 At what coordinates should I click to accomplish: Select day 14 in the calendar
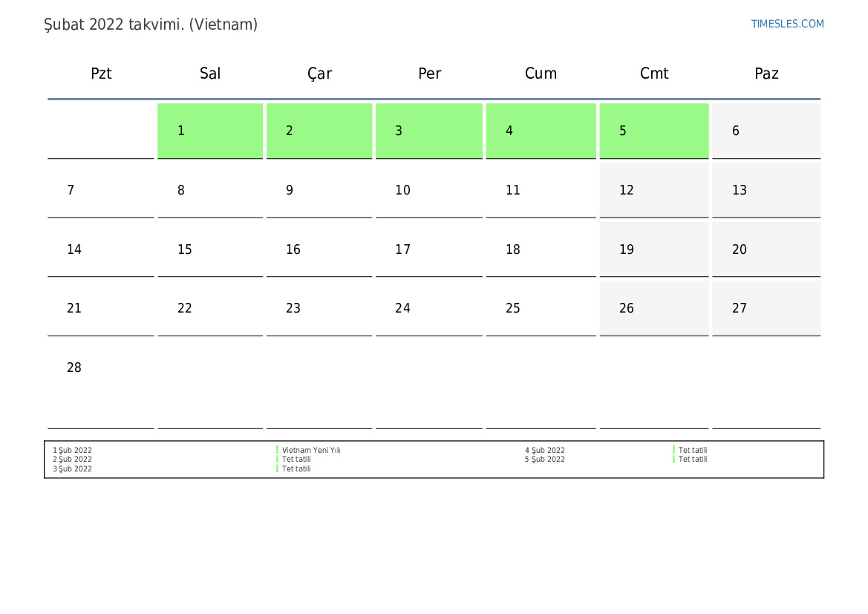pyautogui.click(x=101, y=249)
